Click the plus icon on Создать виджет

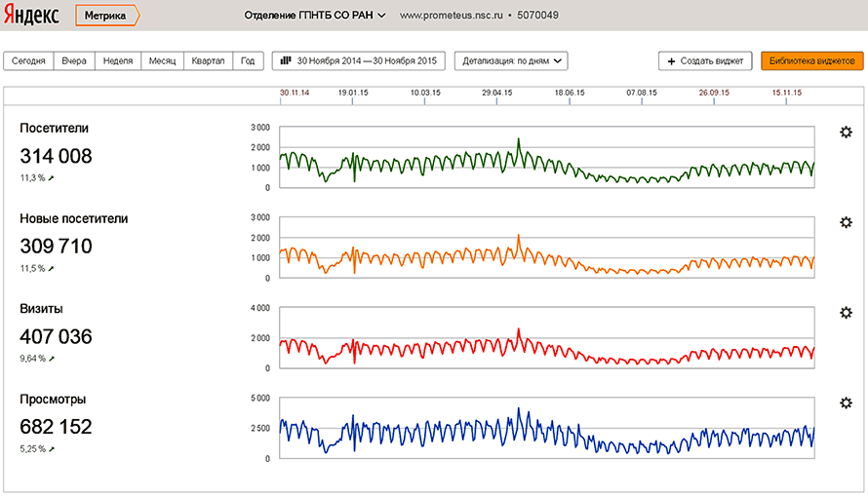pyautogui.click(x=671, y=61)
